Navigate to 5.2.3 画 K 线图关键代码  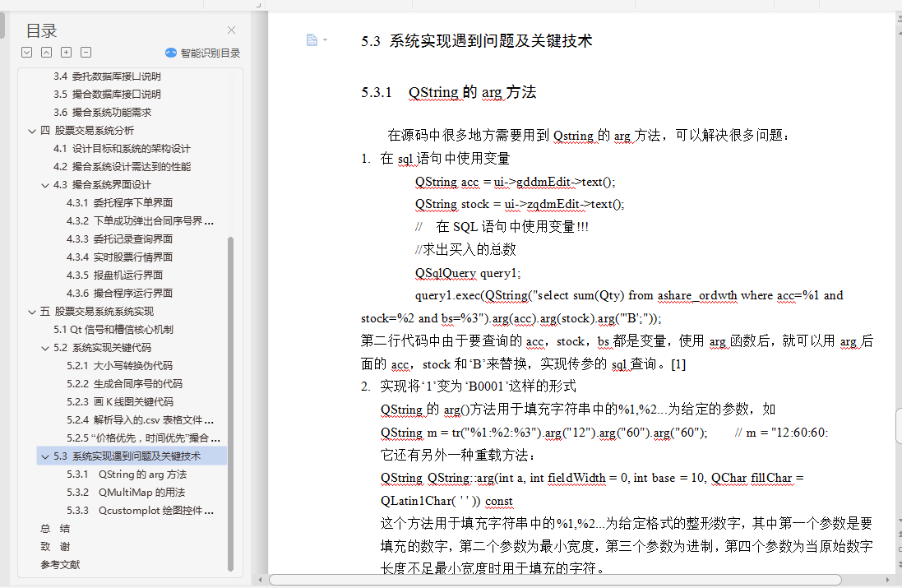click(120, 401)
